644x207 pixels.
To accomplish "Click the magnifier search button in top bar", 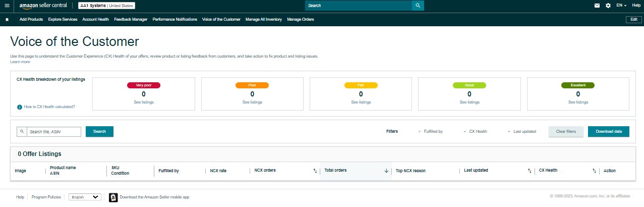I will click(x=418, y=6).
